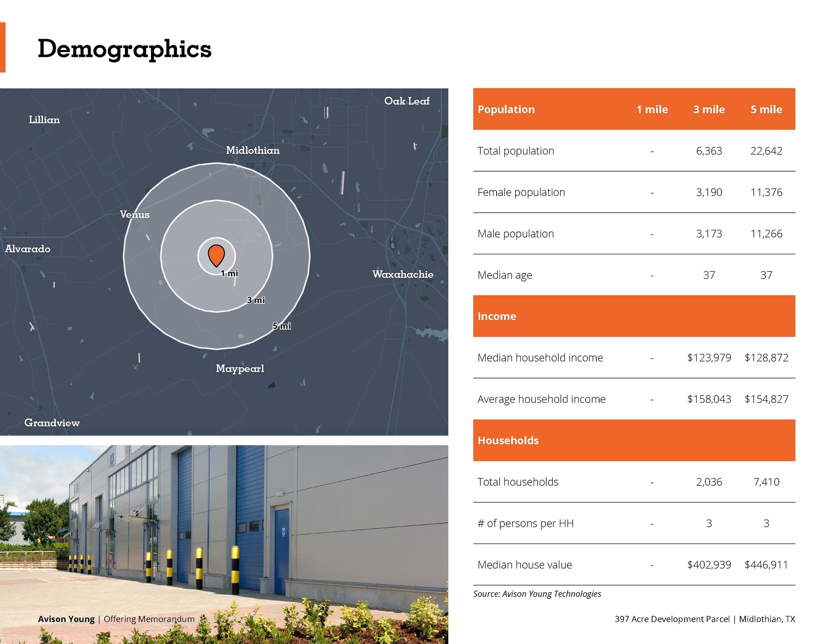Click the warehouse building photo
The height and width of the screenshot is (644, 833).
click(x=224, y=544)
